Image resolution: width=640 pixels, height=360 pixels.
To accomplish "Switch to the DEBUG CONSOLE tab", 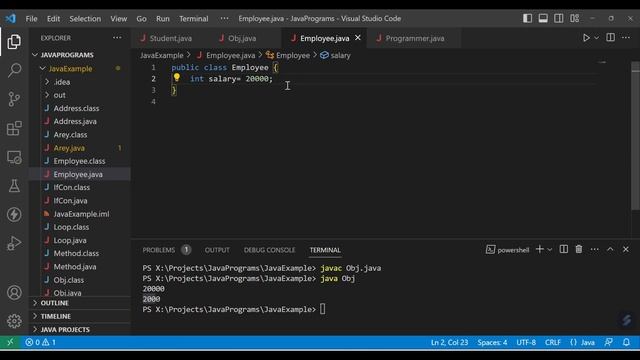I will pyautogui.click(x=269, y=250).
